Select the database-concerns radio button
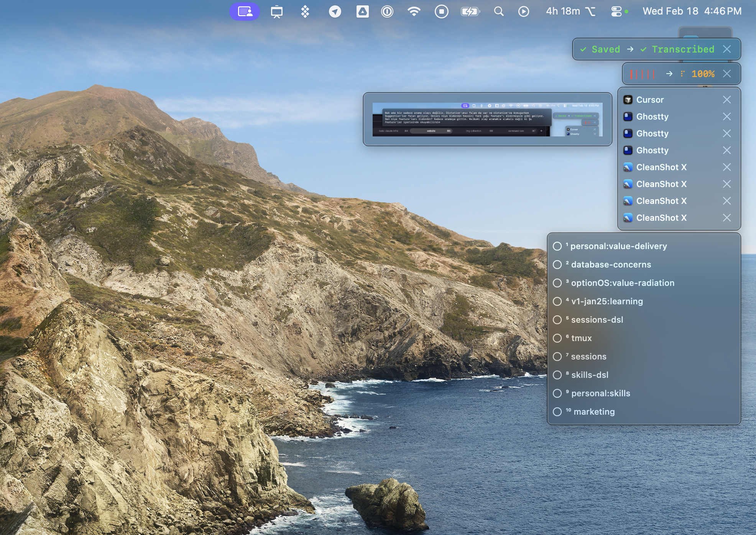This screenshot has height=535, width=756. pyautogui.click(x=558, y=264)
